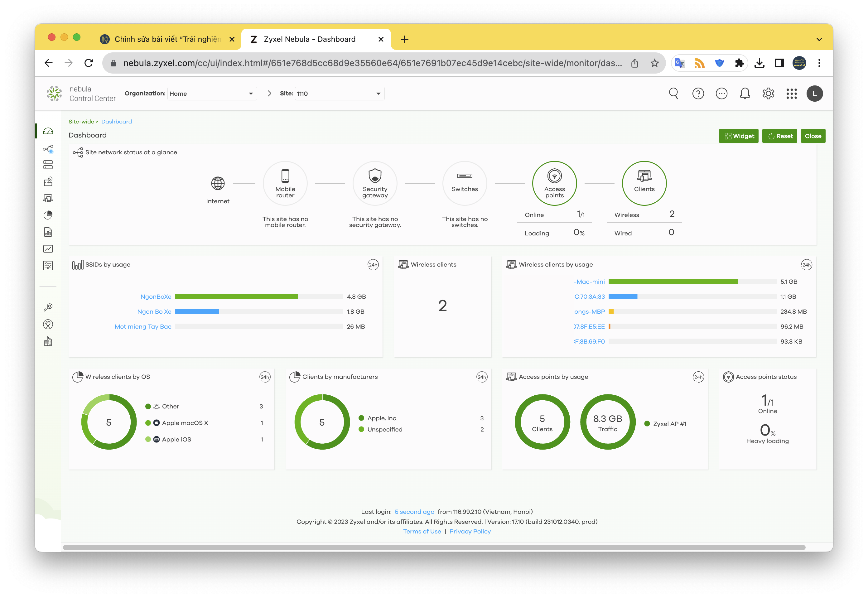This screenshot has height=598, width=868.
Task: Click the Access points circle in network status
Action: coord(554,183)
